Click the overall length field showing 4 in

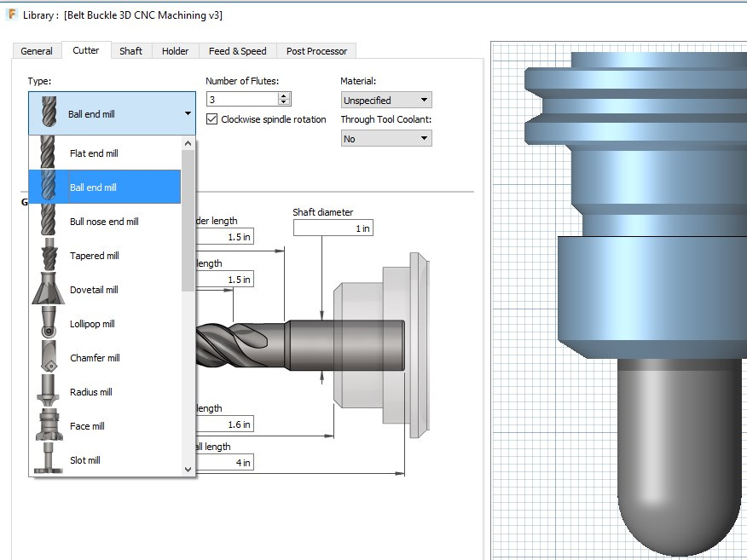coord(224,462)
